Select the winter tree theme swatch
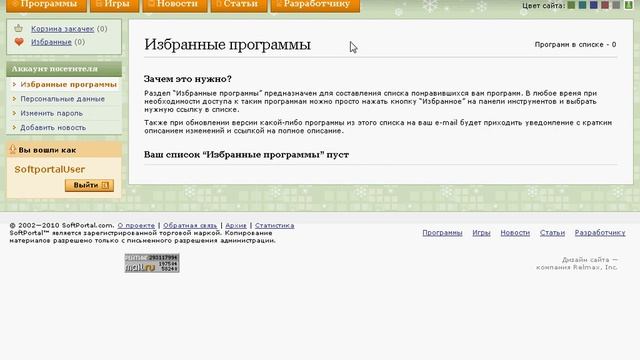This screenshot has width=640, height=360. pyautogui.click(x=629, y=5)
